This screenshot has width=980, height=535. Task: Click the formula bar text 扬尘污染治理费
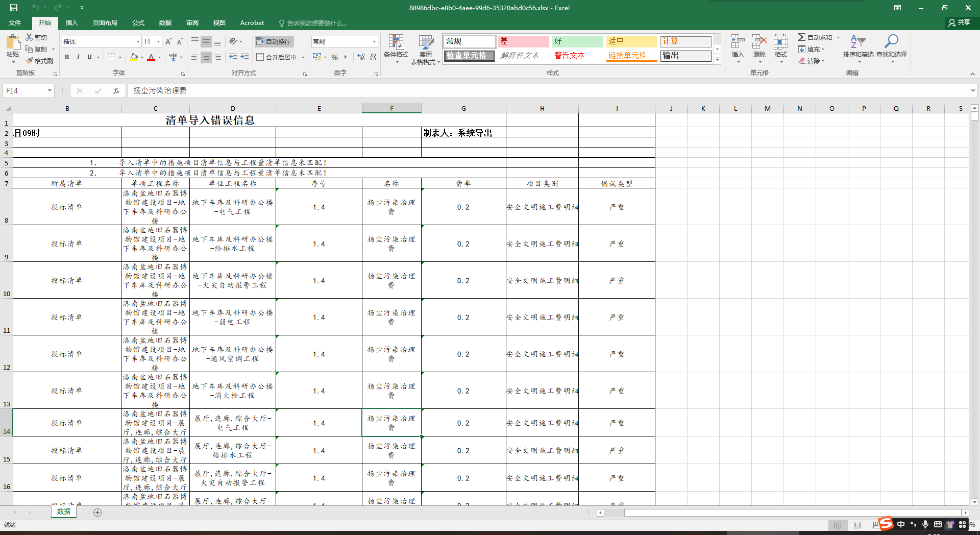[160, 90]
